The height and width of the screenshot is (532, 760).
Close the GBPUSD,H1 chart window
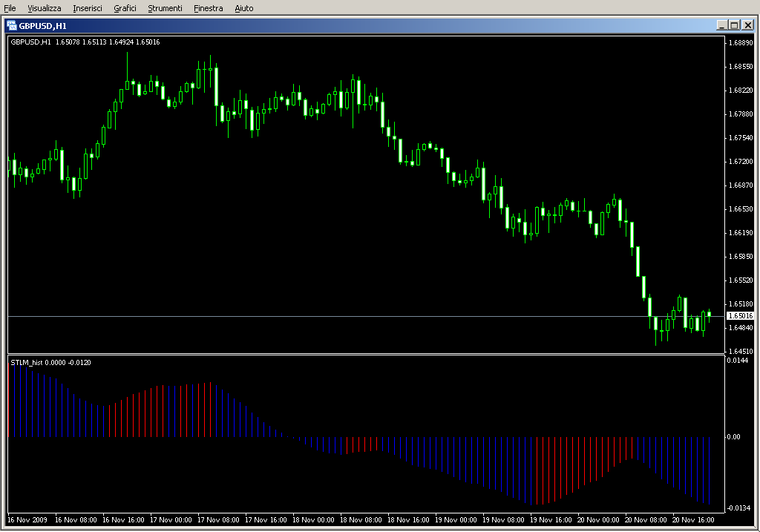tap(748, 25)
